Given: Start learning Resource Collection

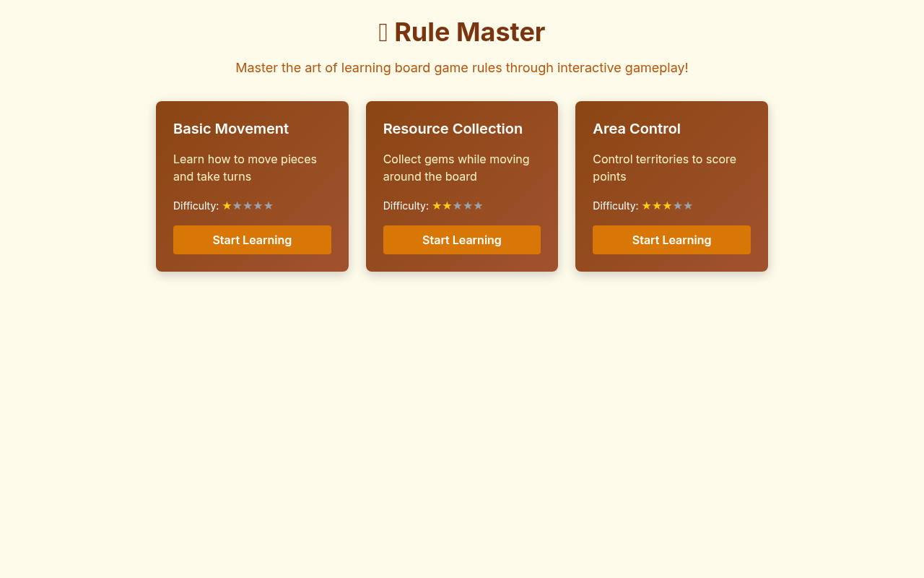Looking at the screenshot, I should (x=462, y=240).
